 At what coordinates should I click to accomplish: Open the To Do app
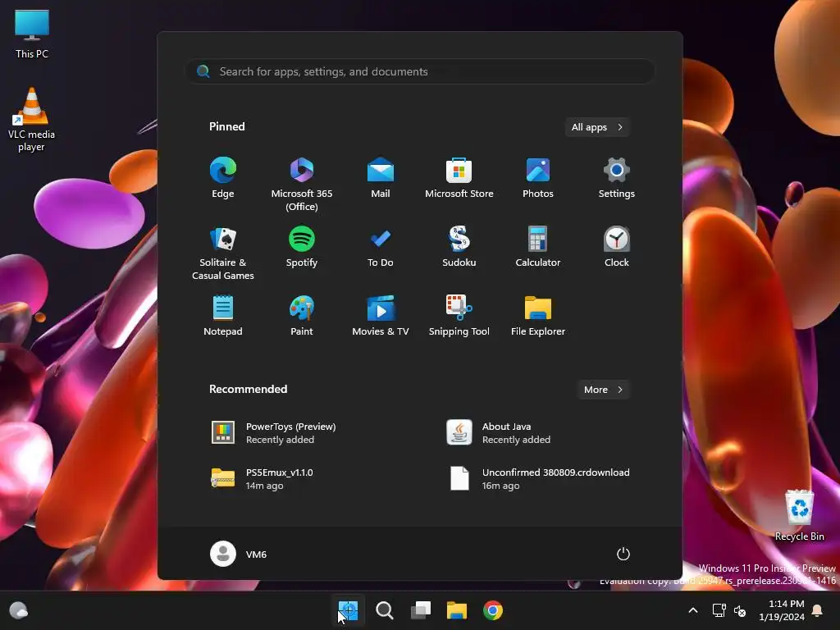[x=381, y=247]
